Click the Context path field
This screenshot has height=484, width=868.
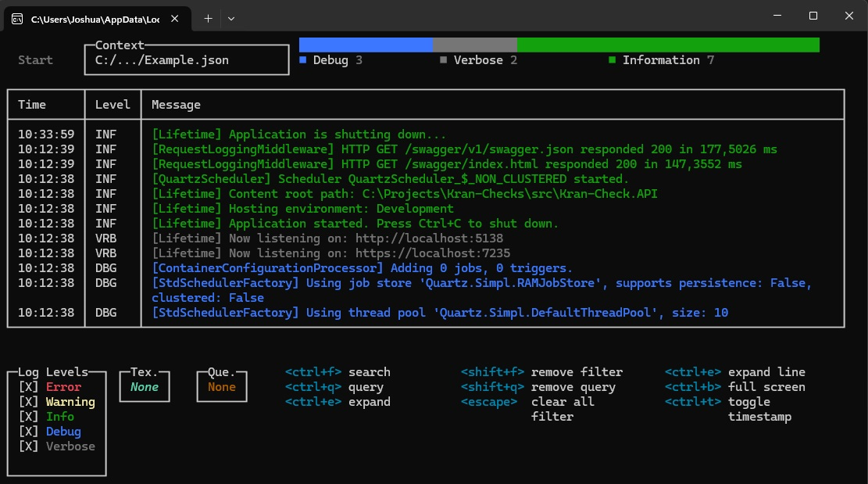click(x=187, y=59)
